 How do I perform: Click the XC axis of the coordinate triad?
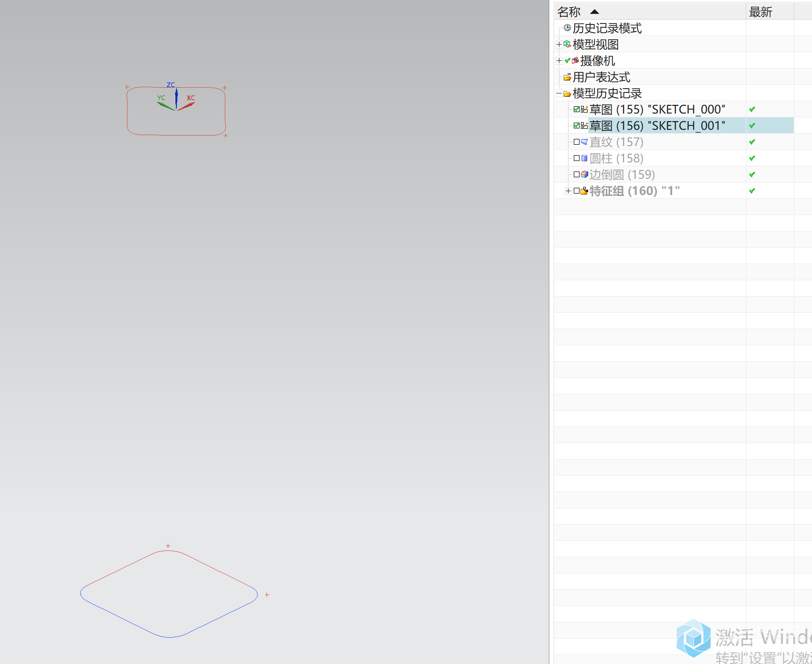[187, 106]
